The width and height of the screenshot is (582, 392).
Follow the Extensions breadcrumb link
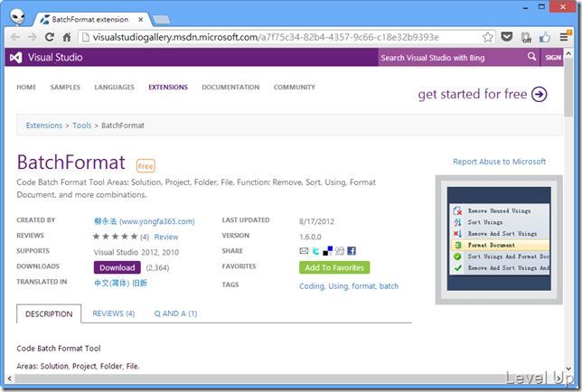coord(44,126)
